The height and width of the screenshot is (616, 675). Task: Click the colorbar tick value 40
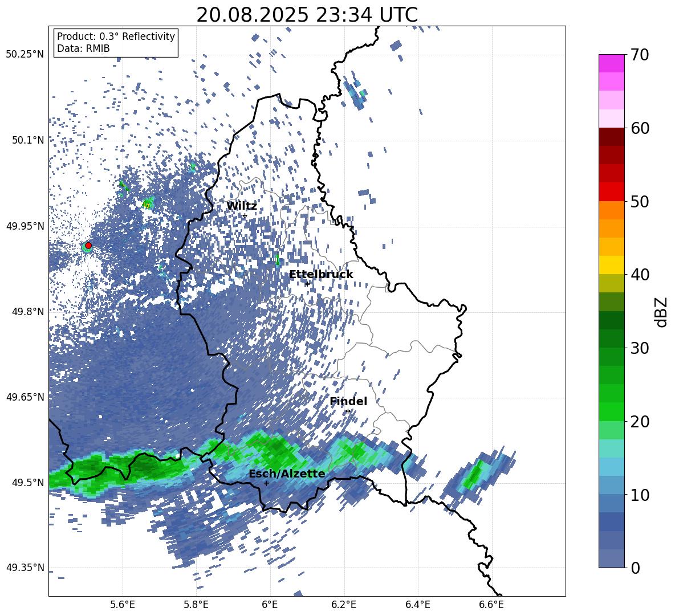[x=640, y=275]
